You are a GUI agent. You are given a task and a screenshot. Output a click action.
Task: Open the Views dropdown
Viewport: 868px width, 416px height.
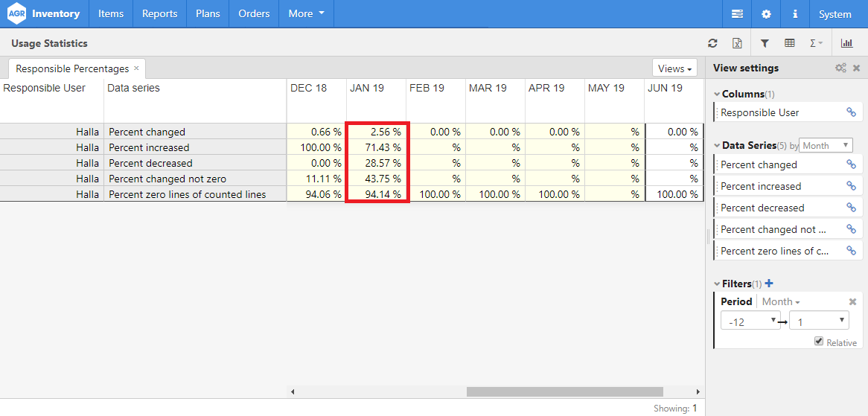coord(674,68)
